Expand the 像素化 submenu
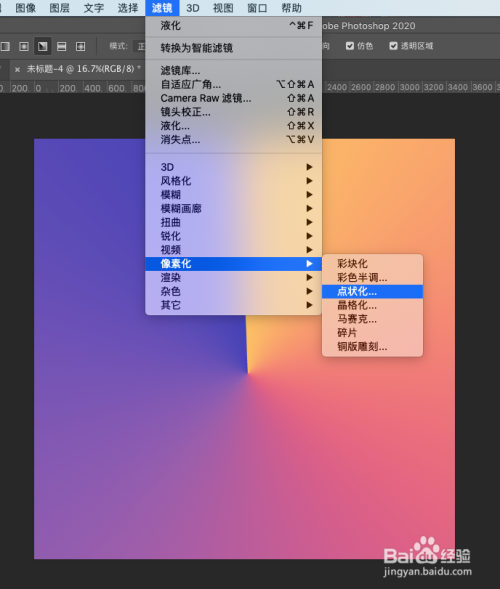Screen dimensions: 500x589 [233, 264]
